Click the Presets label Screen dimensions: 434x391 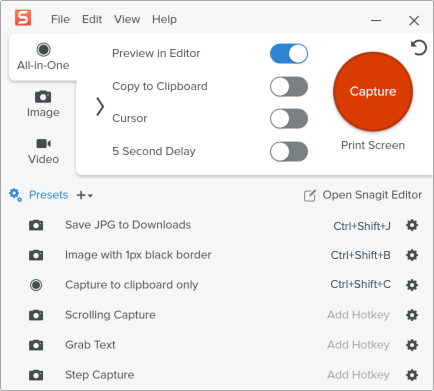tap(49, 195)
